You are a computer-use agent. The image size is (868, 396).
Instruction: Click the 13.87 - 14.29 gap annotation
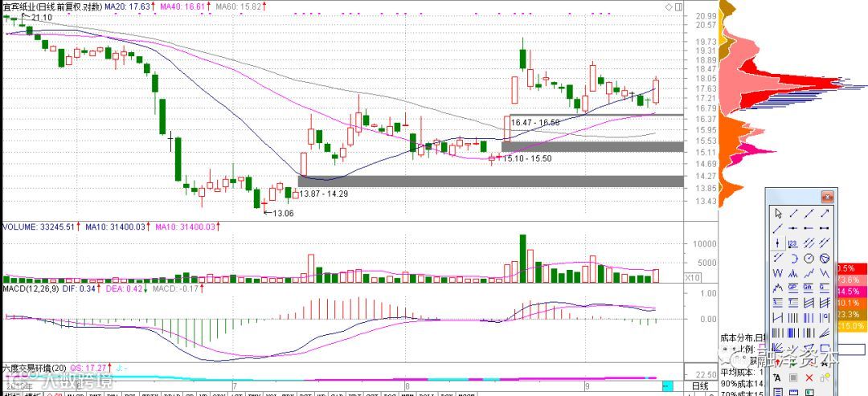[x=324, y=194]
